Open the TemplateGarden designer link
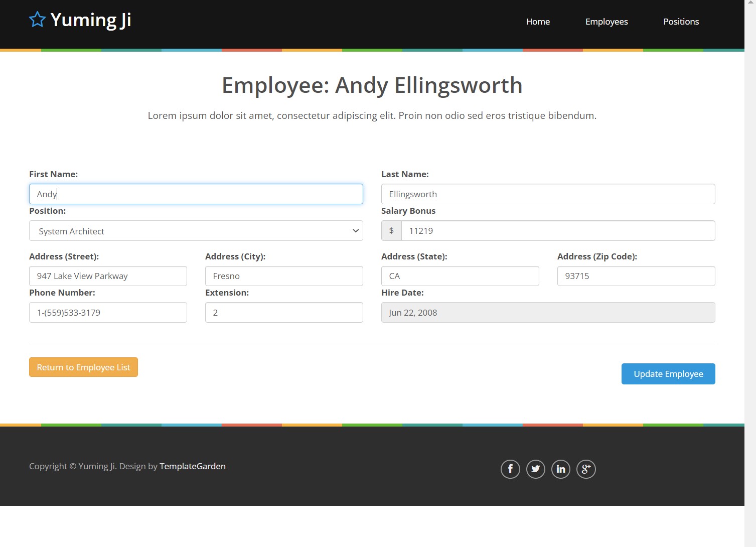Image resolution: width=756 pixels, height=547 pixels. point(193,466)
